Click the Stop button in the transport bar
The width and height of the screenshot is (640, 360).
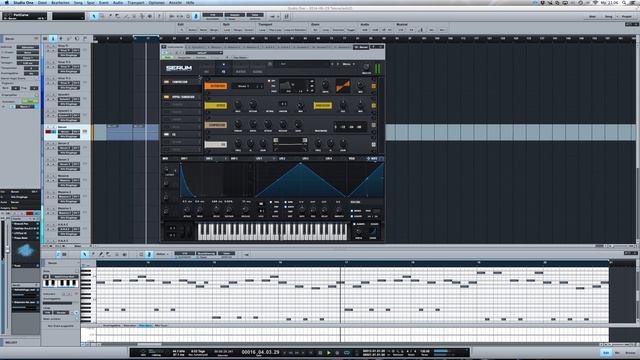point(320,353)
